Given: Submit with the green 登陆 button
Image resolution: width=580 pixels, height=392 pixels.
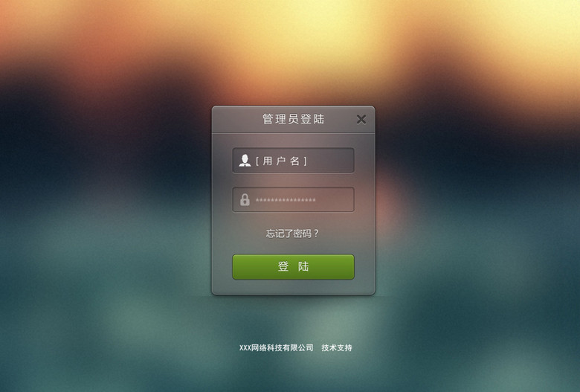Looking at the screenshot, I should [x=293, y=266].
